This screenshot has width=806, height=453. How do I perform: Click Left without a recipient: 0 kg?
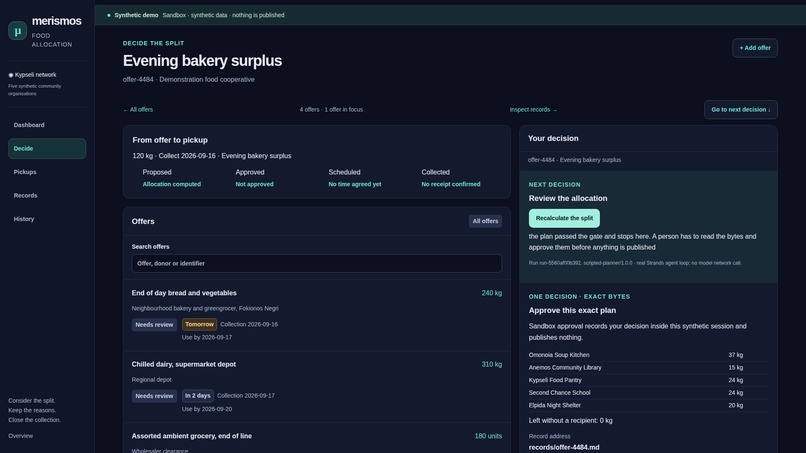coord(571,421)
